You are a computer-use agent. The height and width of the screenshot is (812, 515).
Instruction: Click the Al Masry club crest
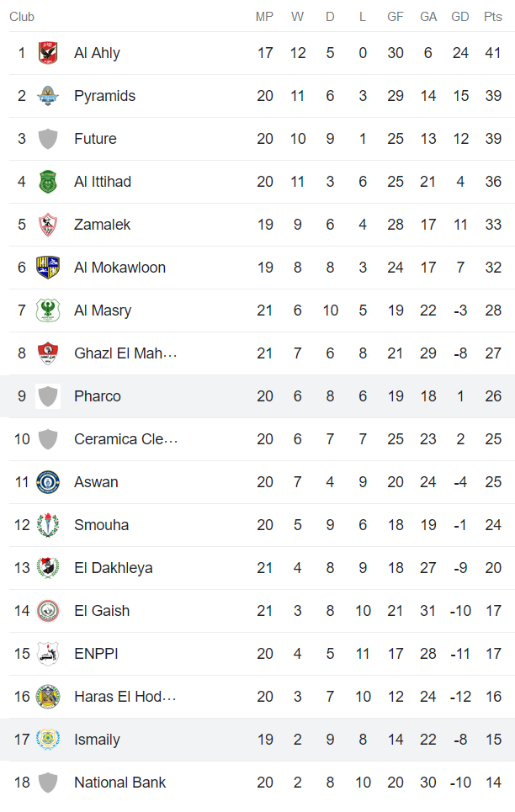click(x=48, y=310)
